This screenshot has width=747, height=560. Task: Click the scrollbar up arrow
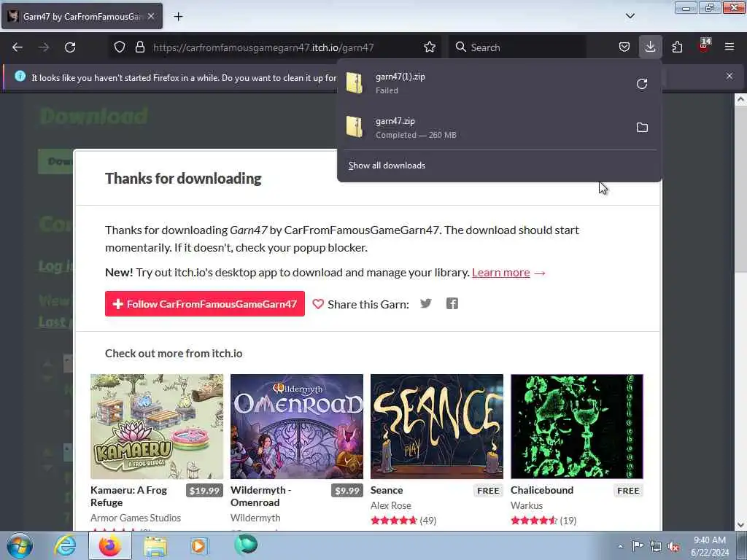740,99
